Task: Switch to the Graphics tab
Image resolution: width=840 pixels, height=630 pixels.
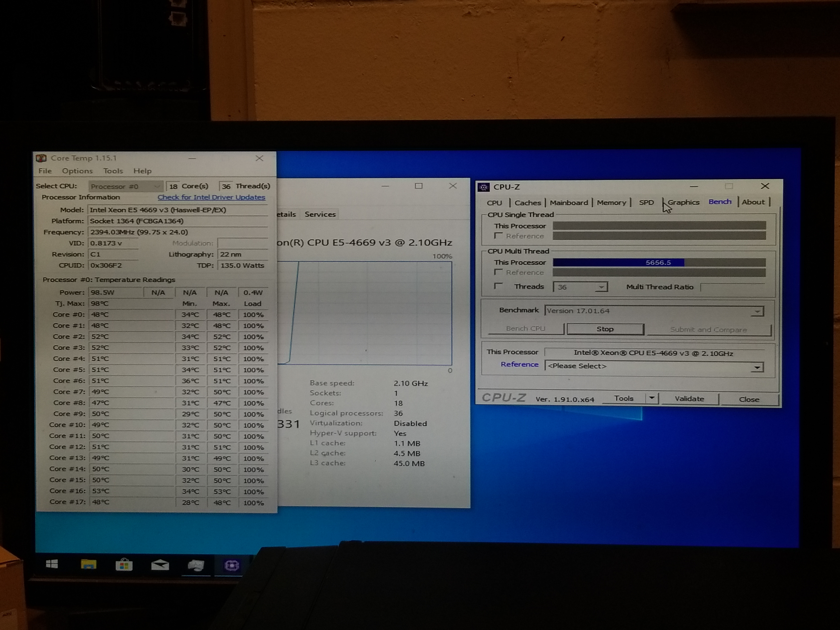Action: (x=683, y=202)
